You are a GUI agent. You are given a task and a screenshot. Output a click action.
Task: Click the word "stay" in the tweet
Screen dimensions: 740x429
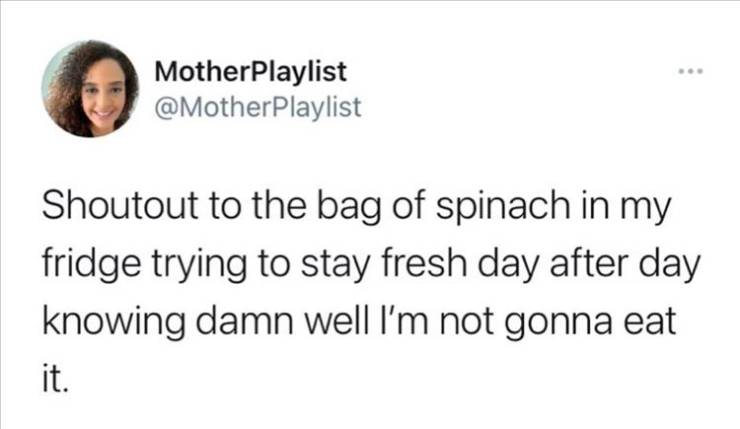334,267
